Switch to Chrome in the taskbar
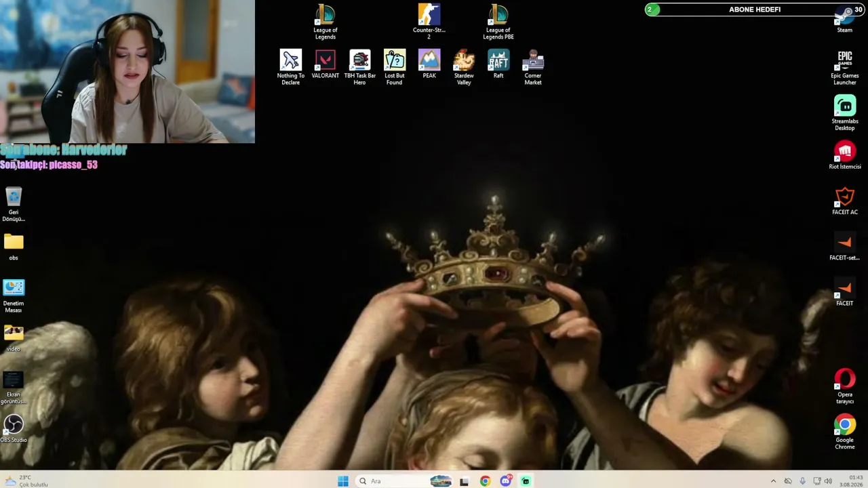868x488 pixels. [x=485, y=481]
